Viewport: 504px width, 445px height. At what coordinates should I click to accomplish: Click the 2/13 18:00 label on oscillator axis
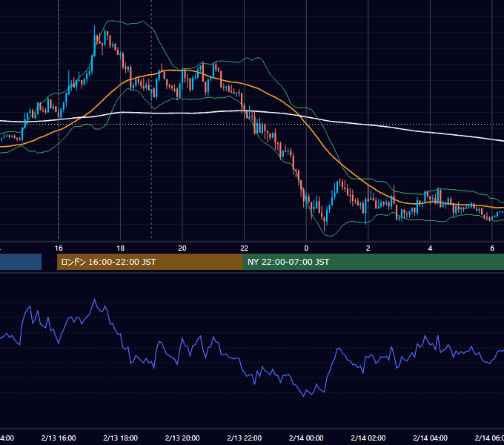pyautogui.click(x=121, y=438)
